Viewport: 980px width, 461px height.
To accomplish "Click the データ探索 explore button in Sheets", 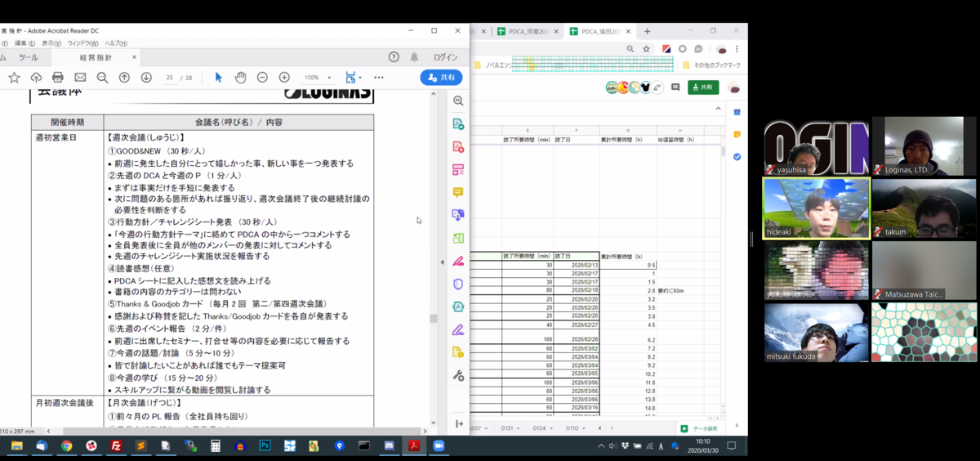I will click(x=699, y=428).
